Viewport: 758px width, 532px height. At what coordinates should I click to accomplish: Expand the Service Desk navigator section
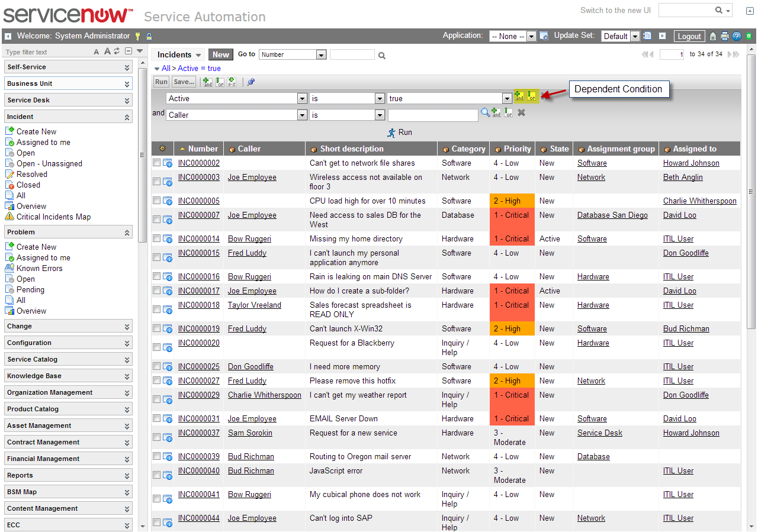click(68, 100)
